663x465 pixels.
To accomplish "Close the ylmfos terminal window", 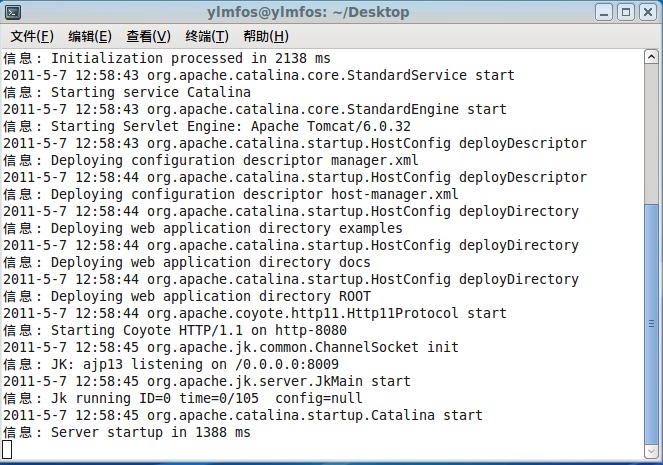I will pos(647,12).
